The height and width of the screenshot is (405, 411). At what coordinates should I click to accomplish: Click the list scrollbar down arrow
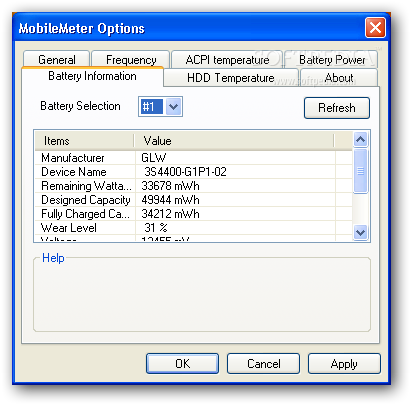[360, 232]
